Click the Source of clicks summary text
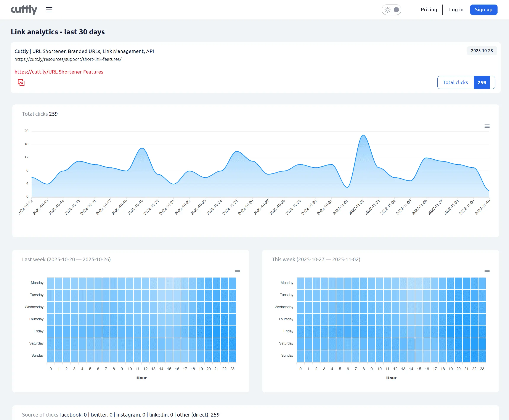This screenshot has width=509, height=420. click(x=121, y=415)
